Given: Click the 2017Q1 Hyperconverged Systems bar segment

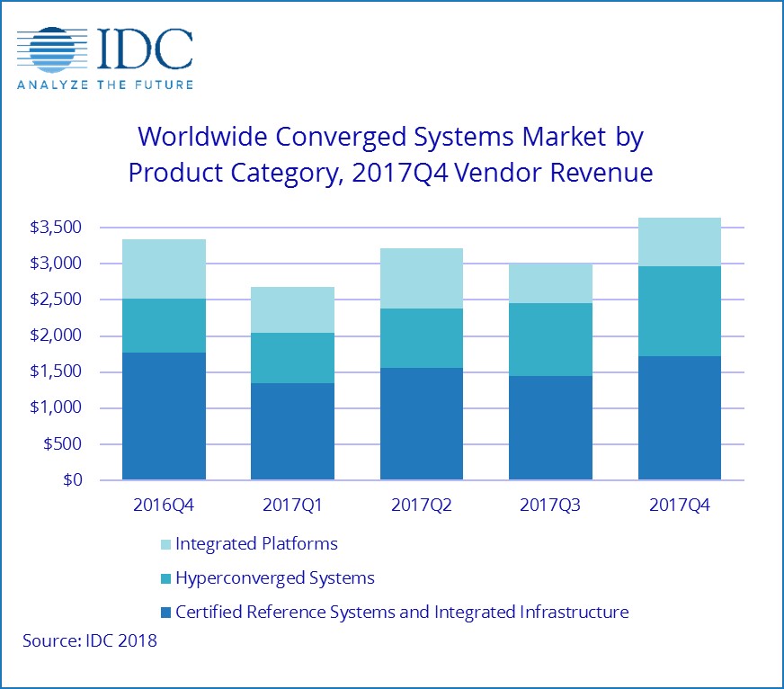Looking at the screenshot, I should pos(292,358).
